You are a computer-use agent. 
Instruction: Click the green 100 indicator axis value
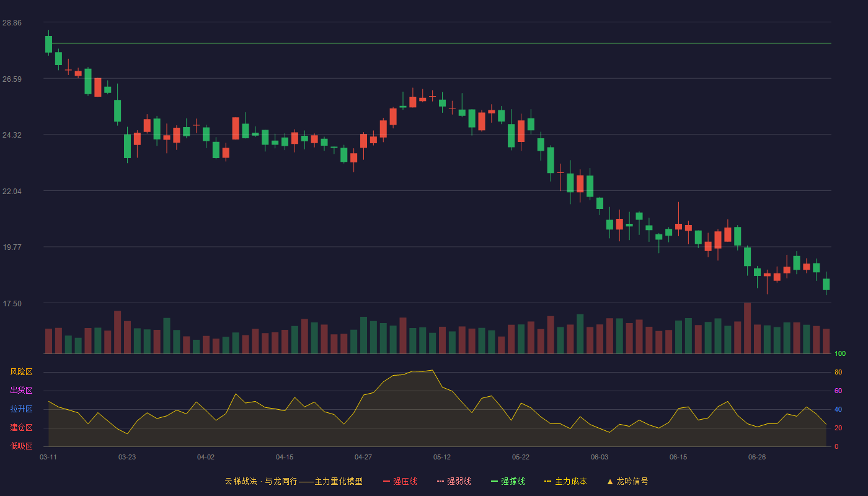[840, 354]
